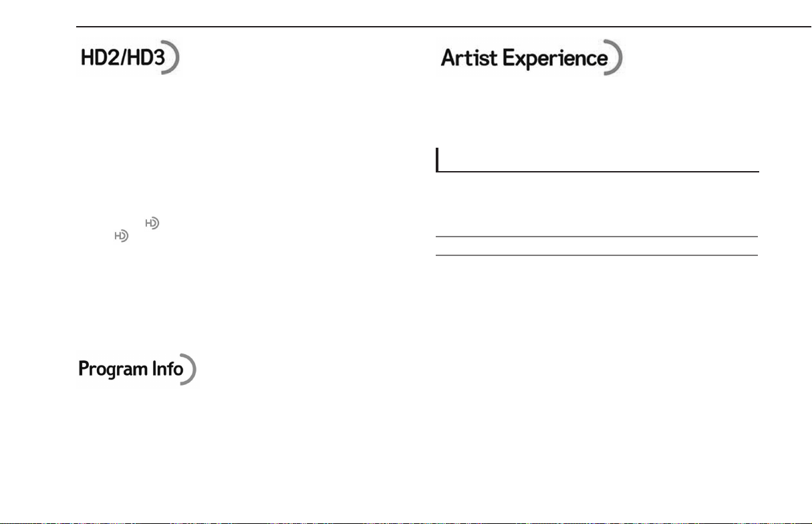Click the word 'Program' in the logo
Screen dimensions: 812x524
pos(112,370)
